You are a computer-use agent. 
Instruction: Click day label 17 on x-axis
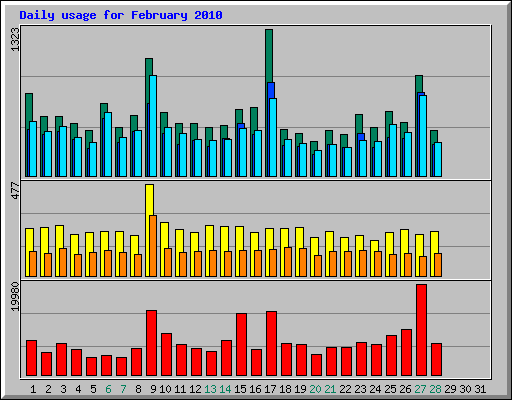pos(270,389)
